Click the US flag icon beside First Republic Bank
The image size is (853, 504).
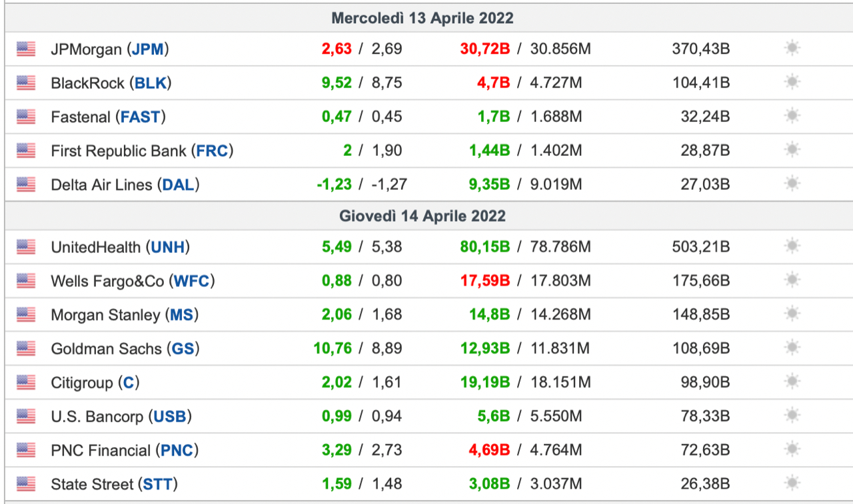26,150
